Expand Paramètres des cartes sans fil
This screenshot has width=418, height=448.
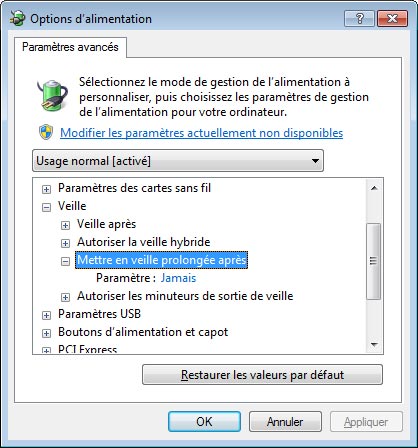click(46, 189)
